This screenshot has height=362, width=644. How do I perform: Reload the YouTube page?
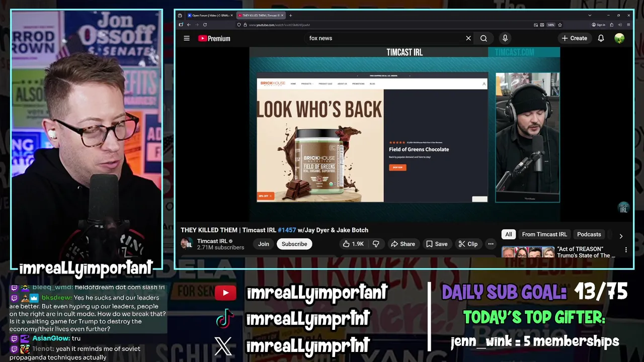(205, 25)
